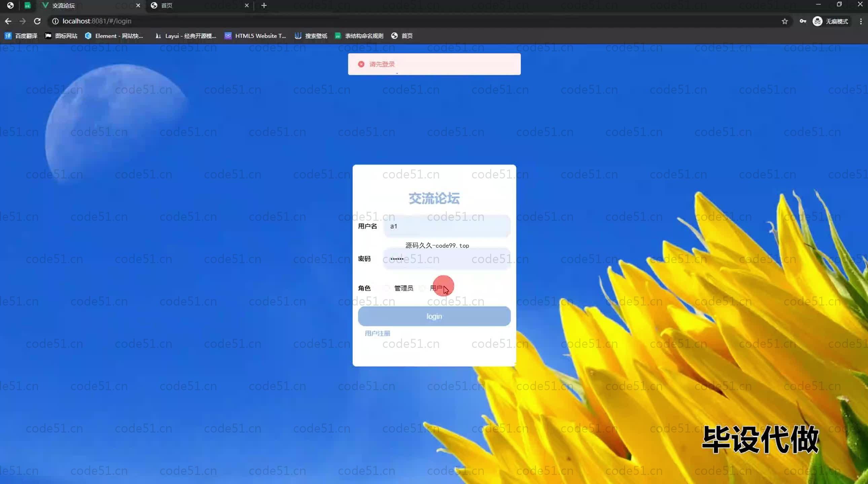Click the red error icon in 请先登录 alert
The width and height of the screenshot is (868, 484).
click(361, 64)
